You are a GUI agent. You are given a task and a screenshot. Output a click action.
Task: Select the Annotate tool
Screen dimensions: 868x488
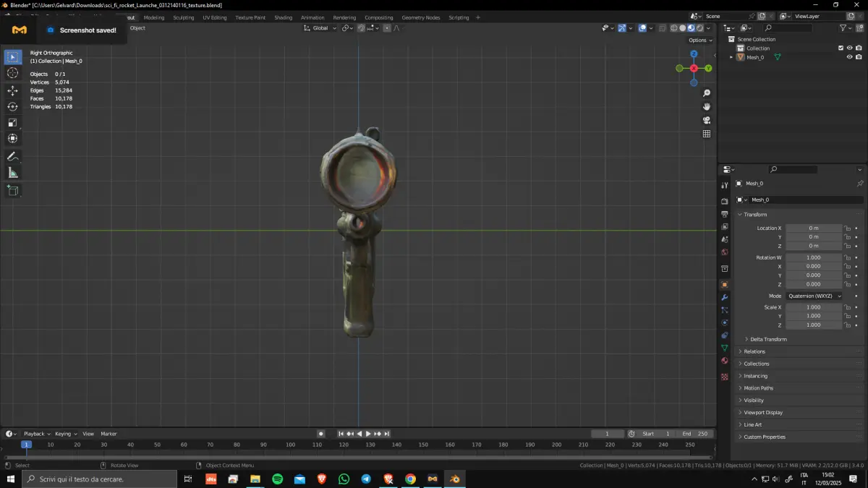click(12, 156)
